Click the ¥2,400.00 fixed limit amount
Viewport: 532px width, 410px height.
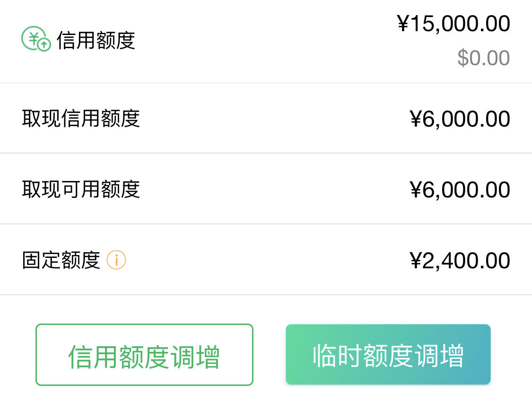460,261
